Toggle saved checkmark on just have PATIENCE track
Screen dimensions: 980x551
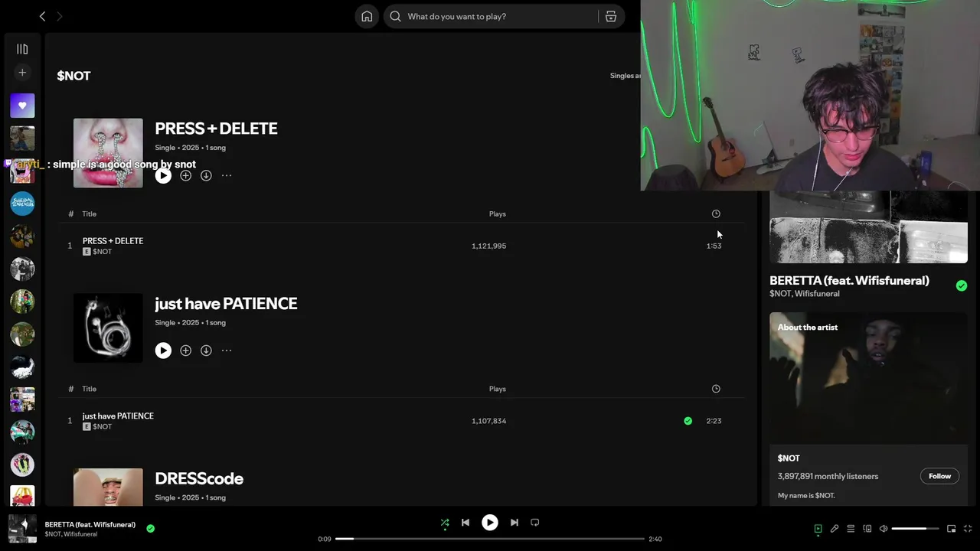(688, 421)
